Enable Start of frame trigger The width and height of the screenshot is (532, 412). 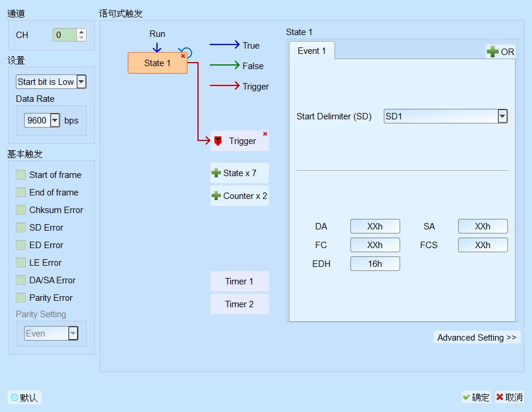(x=21, y=175)
